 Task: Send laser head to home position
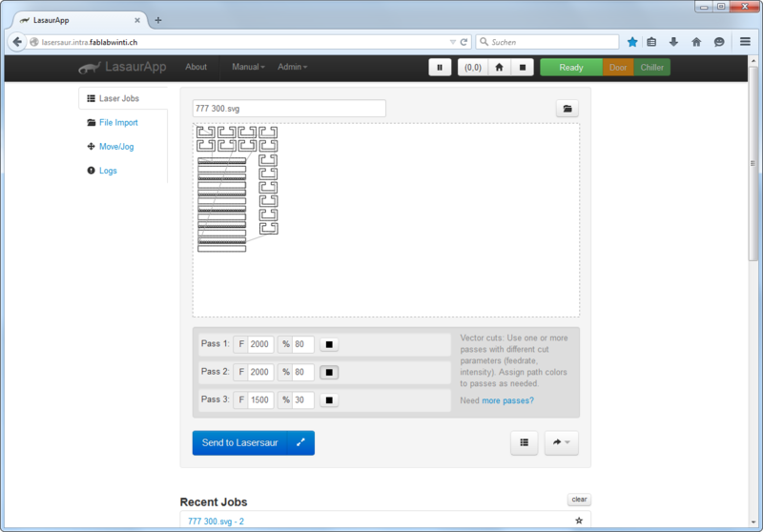[x=499, y=68]
